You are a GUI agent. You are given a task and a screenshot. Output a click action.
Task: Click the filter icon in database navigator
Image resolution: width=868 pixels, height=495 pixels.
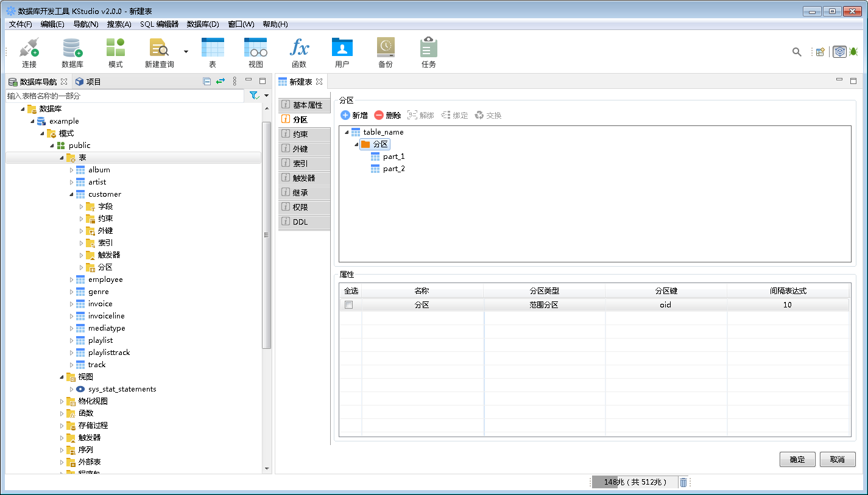pyautogui.click(x=253, y=96)
